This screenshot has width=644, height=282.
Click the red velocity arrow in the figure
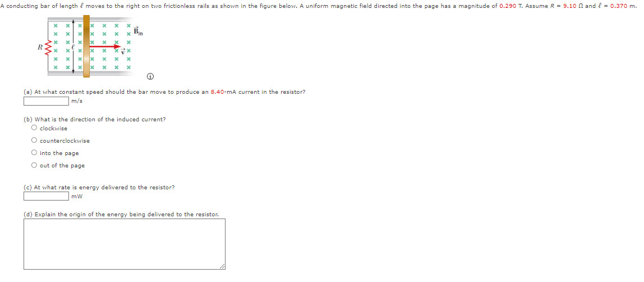coord(106,47)
